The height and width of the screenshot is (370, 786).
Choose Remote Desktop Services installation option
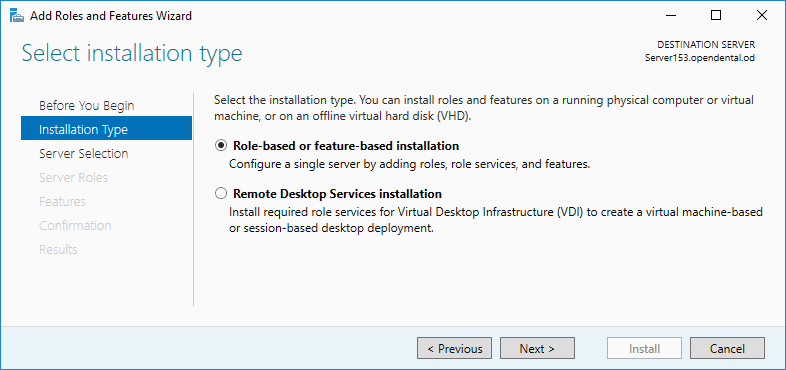[x=220, y=194]
